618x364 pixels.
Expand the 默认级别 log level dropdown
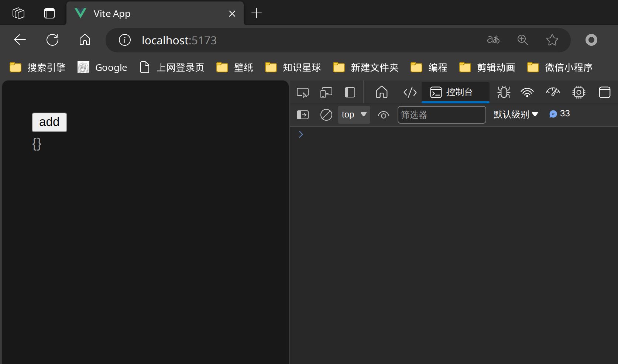coord(516,115)
